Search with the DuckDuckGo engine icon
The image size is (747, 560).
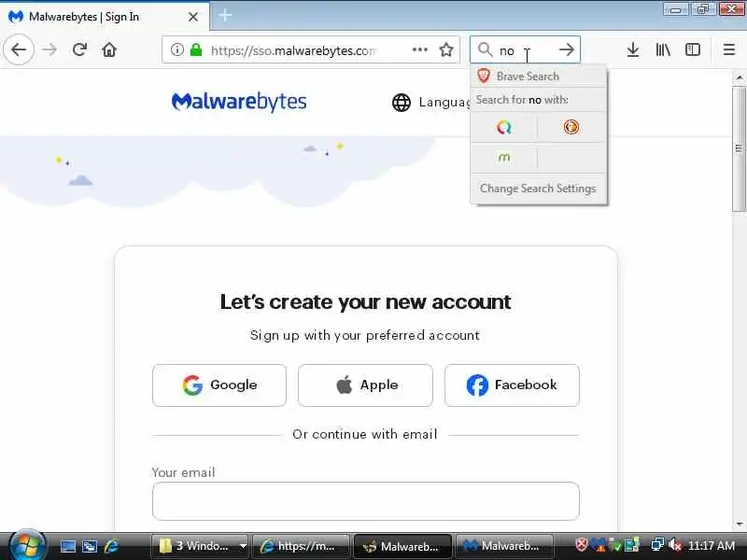571,127
